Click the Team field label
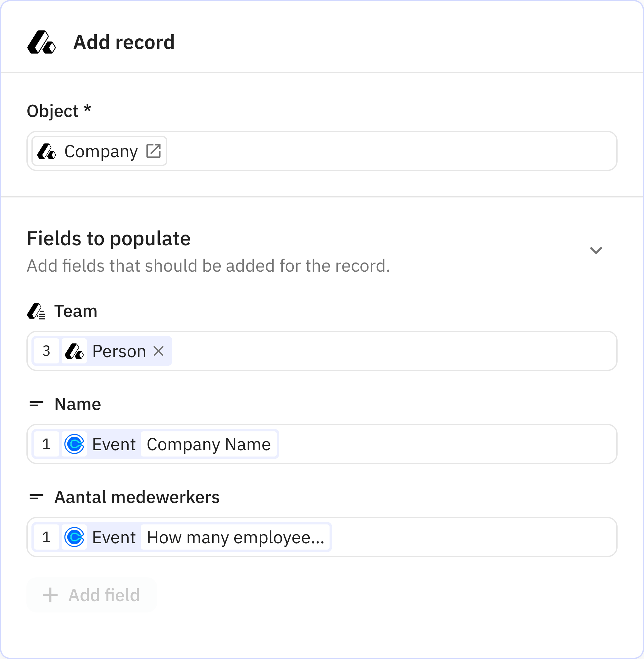644x659 pixels. [x=76, y=311]
